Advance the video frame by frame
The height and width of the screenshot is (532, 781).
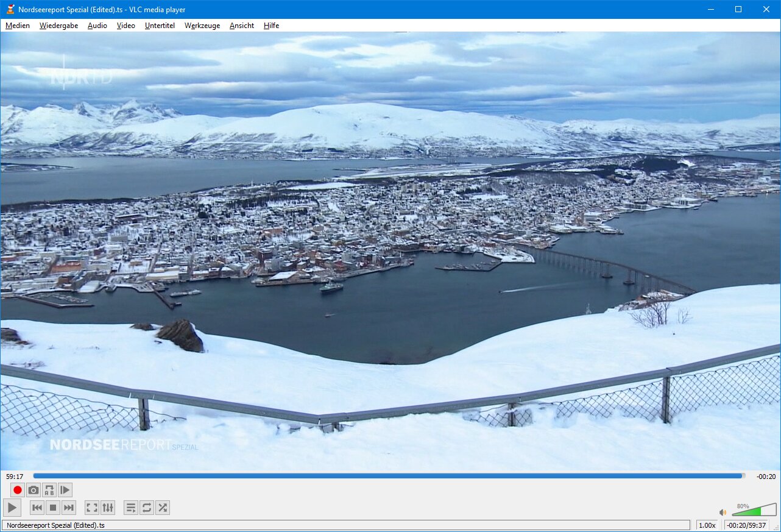click(65, 490)
